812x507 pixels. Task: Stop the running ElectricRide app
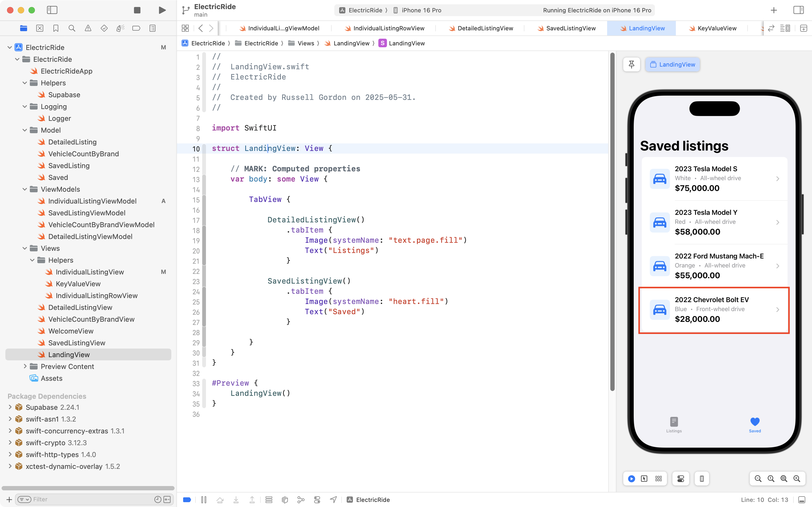(x=137, y=10)
